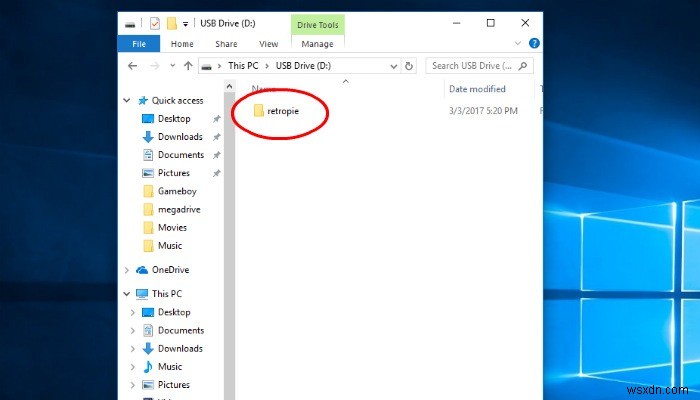The height and width of the screenshot is (400, 700).
Task: Open Downloads under Quick access
Action: (x=180, y=137)
